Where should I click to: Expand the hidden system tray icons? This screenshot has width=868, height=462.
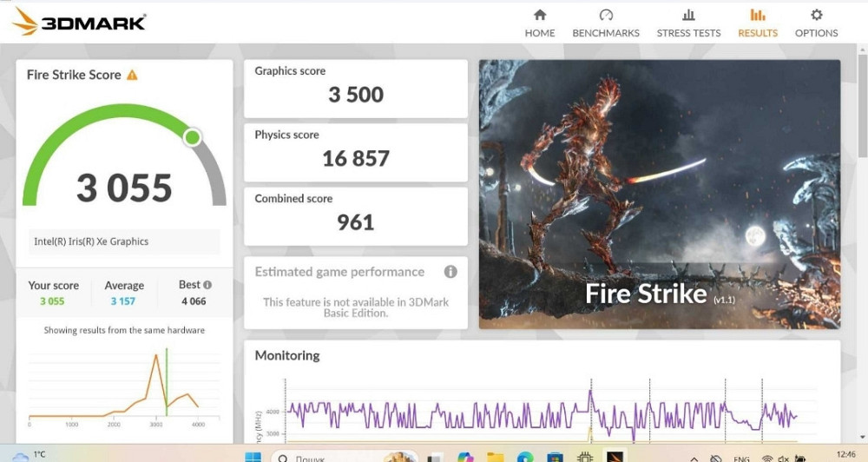[694, 458]
